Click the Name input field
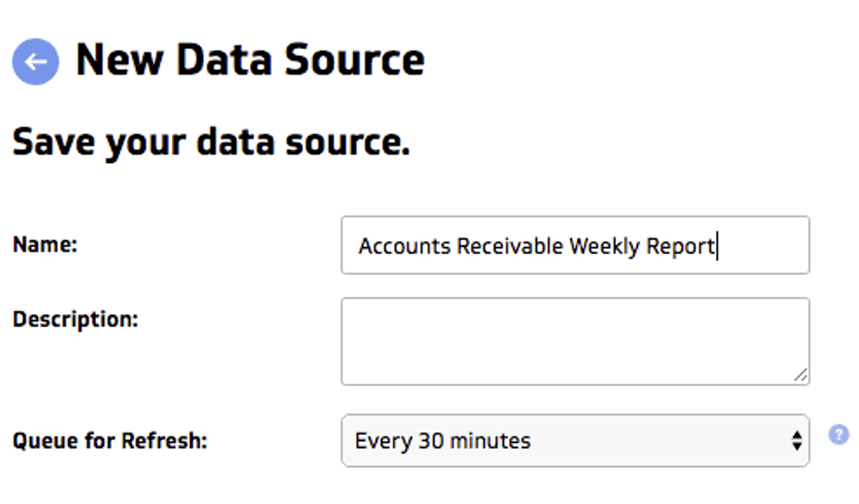Screen dimensions: 859x504 [x=575, y=246]
